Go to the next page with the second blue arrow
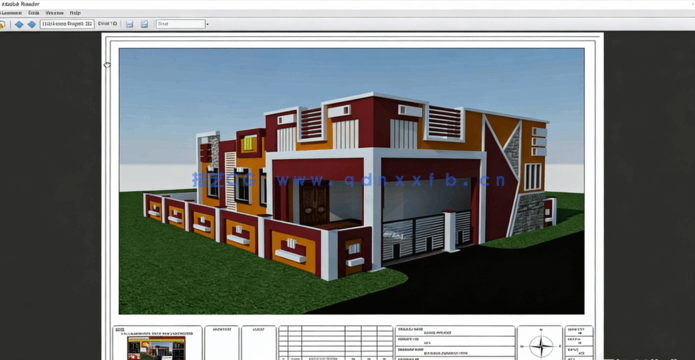695x360 pixels. tap(31, 24)
